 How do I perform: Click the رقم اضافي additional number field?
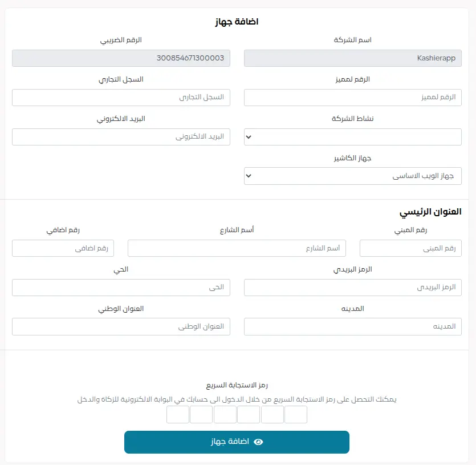(63, 248)
